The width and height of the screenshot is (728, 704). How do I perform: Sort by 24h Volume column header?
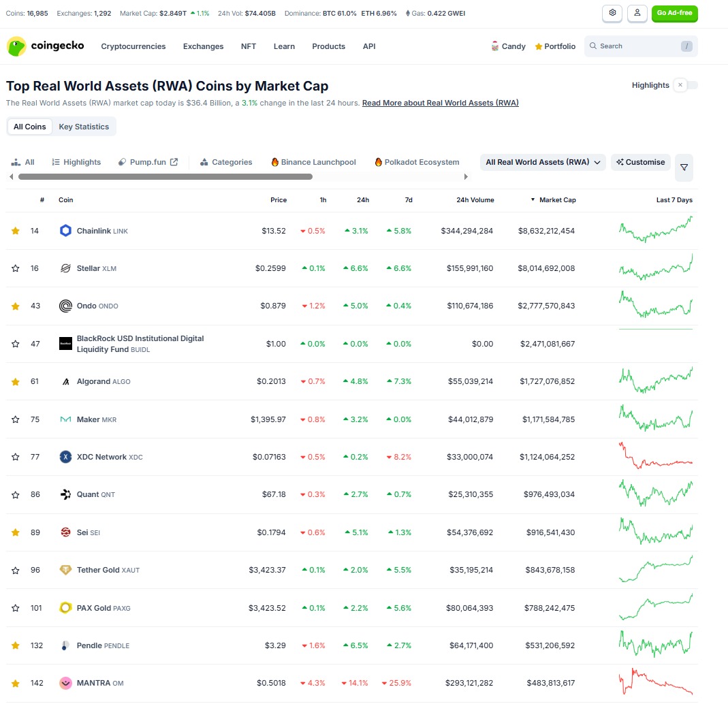click(x=475, y=200)
